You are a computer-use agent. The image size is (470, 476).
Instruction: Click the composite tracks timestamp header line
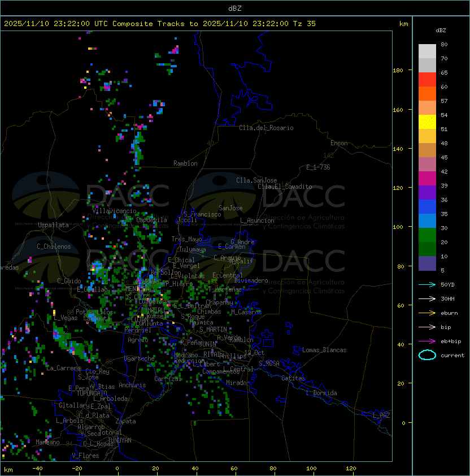coord(160,24)
